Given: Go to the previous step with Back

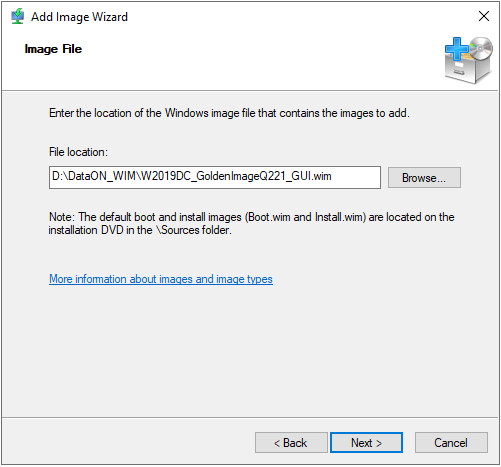Looking at the screenshot, I should coord(291,443).
